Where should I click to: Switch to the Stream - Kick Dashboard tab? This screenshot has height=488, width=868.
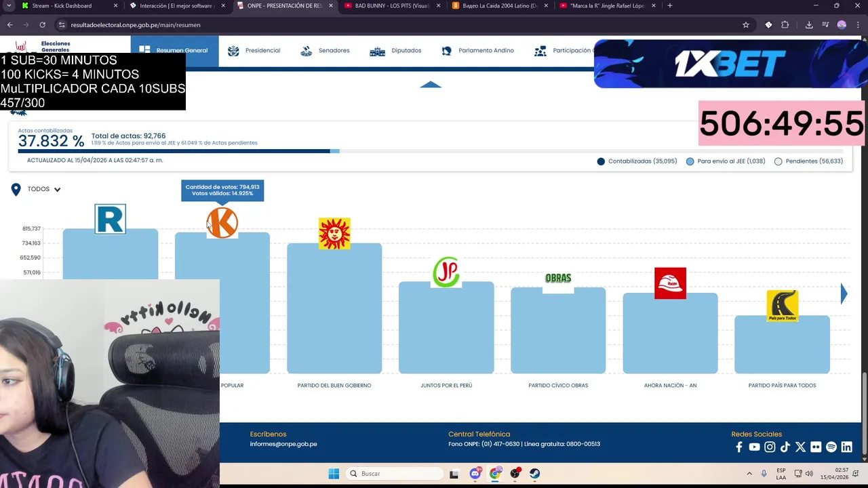point(70,5)
